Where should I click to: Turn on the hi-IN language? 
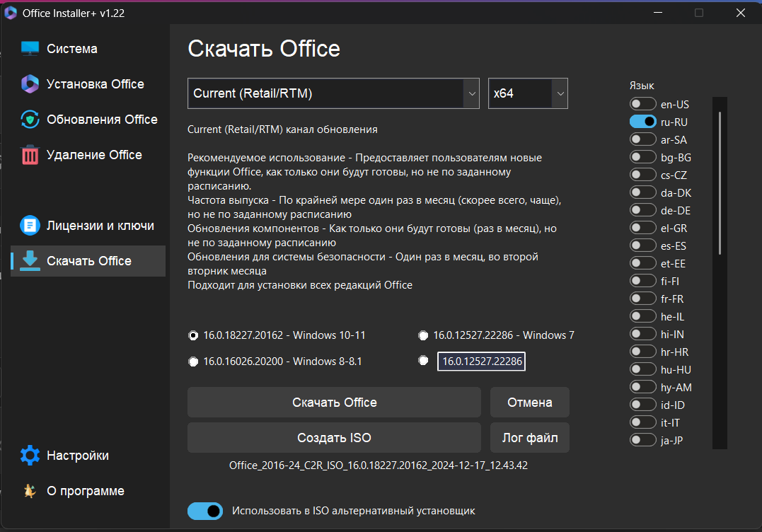click(x=643, y=334)
